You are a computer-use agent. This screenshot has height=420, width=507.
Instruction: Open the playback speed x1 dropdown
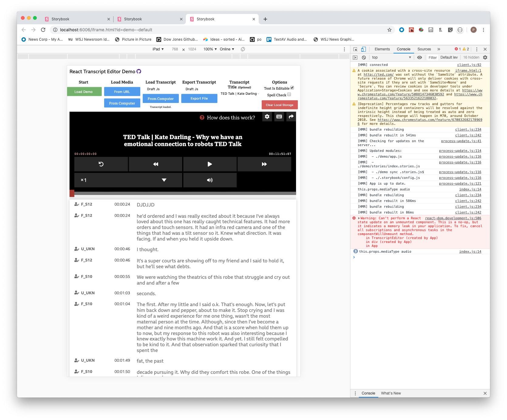point(128,180)
